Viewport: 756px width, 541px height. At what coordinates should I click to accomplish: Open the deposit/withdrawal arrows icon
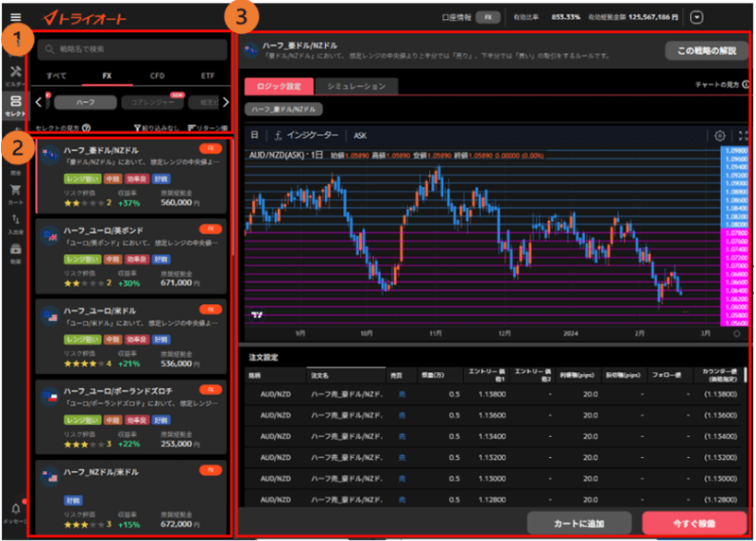15,219
